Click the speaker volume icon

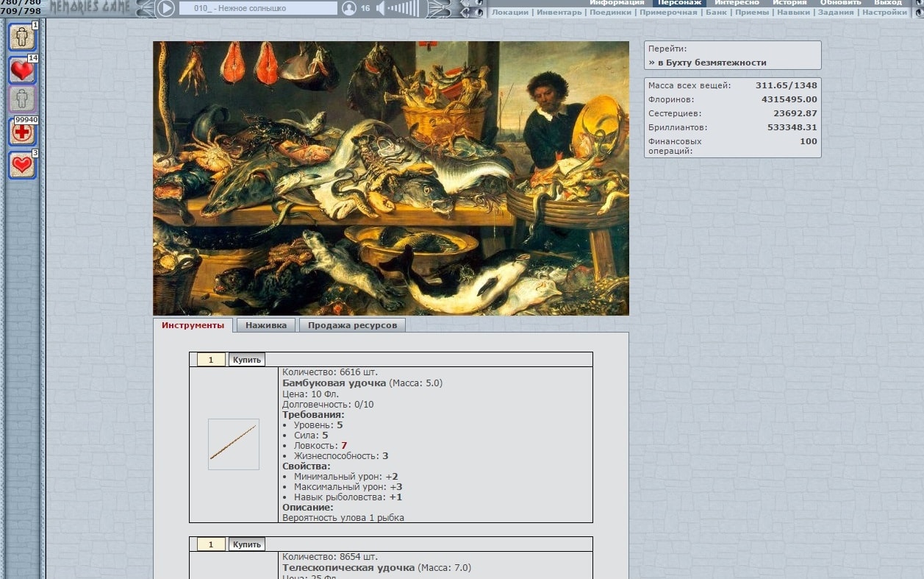[381, 9]
